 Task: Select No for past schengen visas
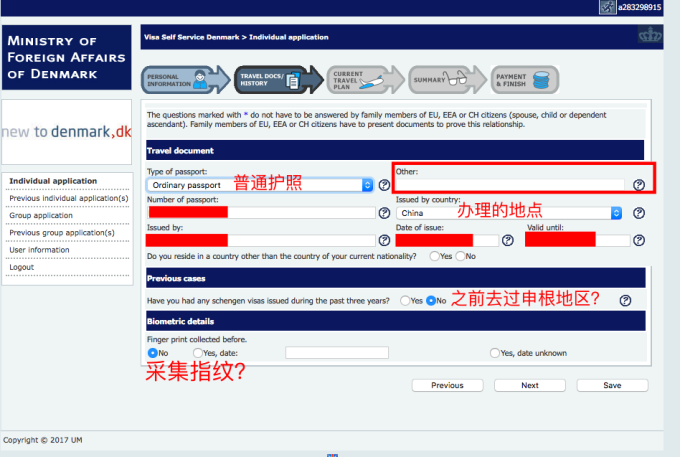431,300
